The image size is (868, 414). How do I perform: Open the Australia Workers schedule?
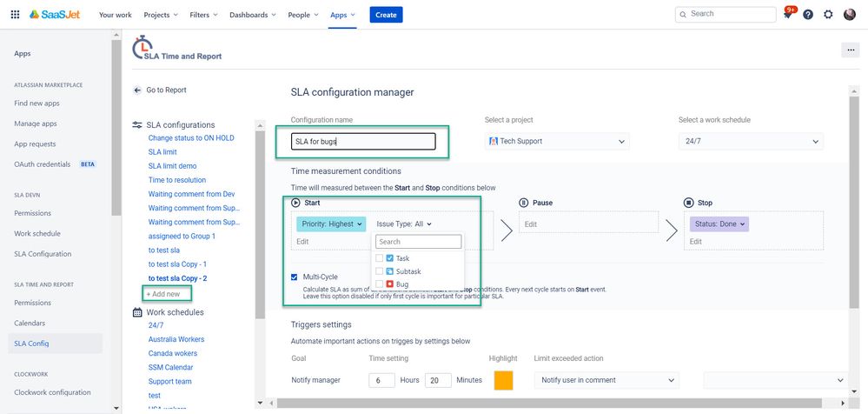click(x=176, y=339)
